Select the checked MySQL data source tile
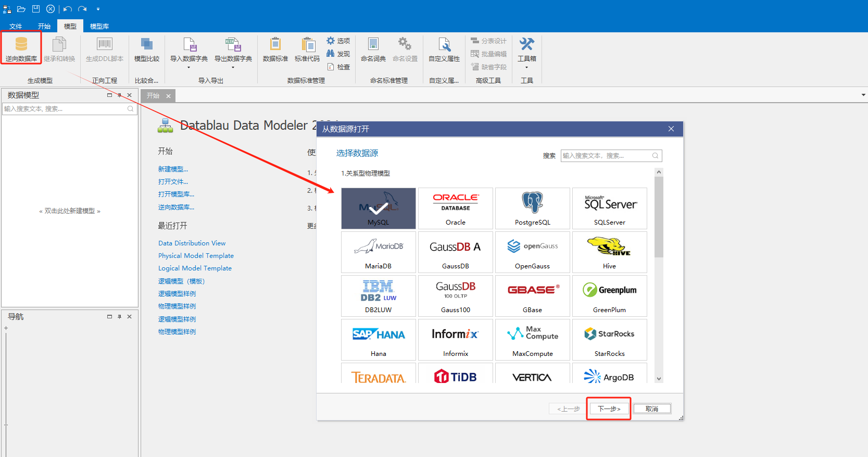The height and width of the screenshot is (457, 868). tap(379, 208)
